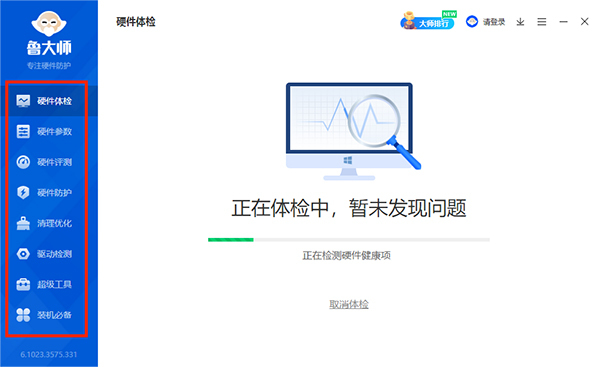Open 驱动检测 hexagon icon in sidebar
Screen dimensions: 600x367
[23, 254]
